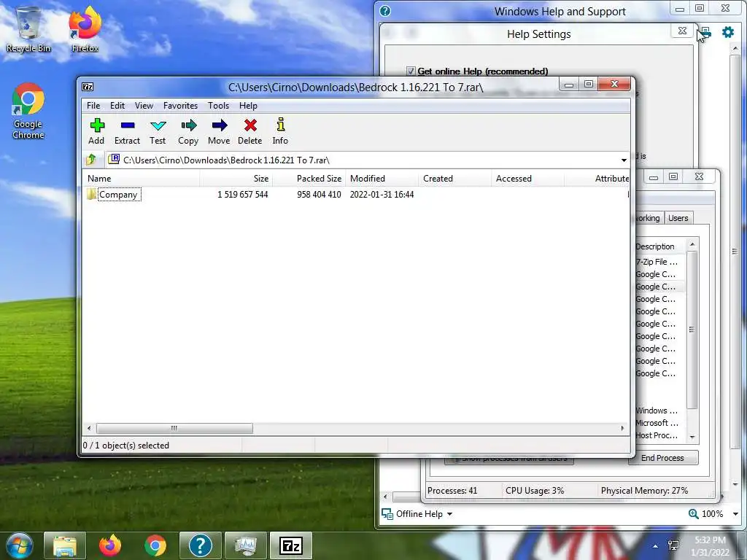Click the archive path address field
The width and height of the screenshot is (747, 560).
coord(367,160)
